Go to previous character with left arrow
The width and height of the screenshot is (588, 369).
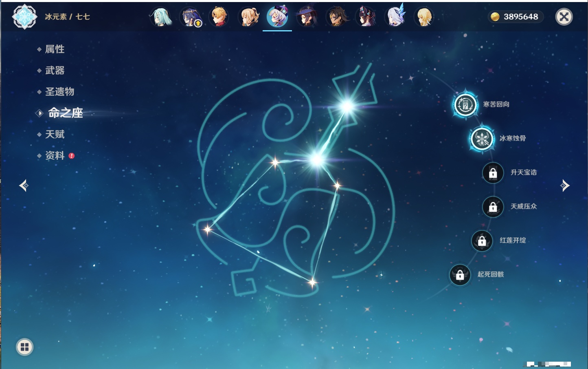[24, 186]
